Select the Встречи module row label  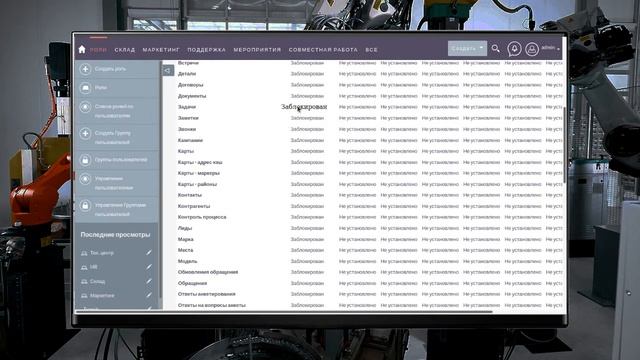[x=188, y=63]
